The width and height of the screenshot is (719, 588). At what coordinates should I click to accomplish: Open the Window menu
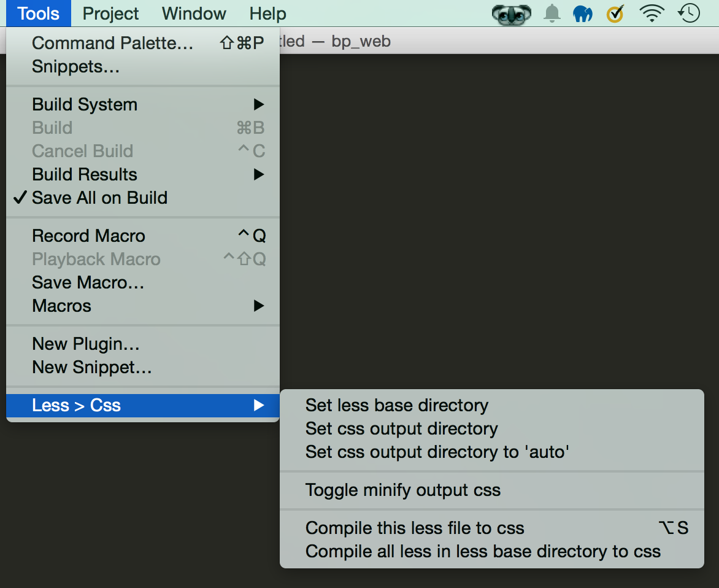click(194, 14)
